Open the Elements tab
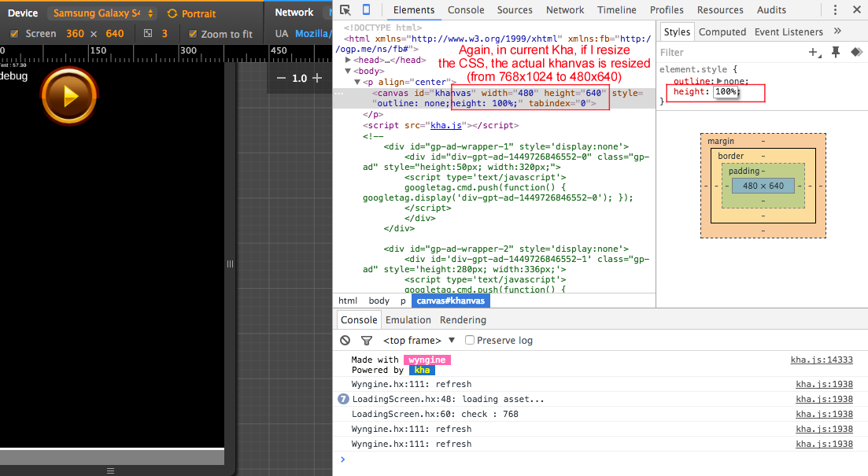 coord(413,10)
